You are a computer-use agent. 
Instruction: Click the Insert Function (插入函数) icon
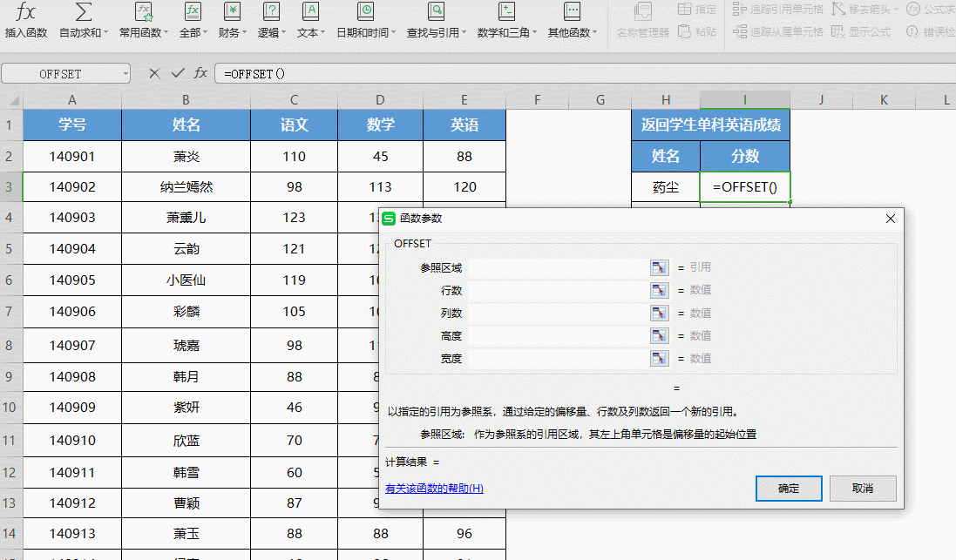coord(25,12)
